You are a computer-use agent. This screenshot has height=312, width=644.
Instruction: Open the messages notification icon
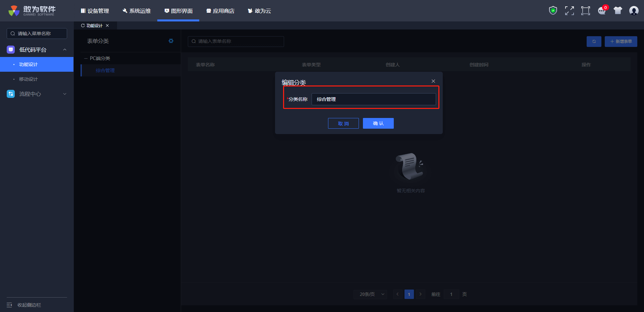click(x=602, y=11)
